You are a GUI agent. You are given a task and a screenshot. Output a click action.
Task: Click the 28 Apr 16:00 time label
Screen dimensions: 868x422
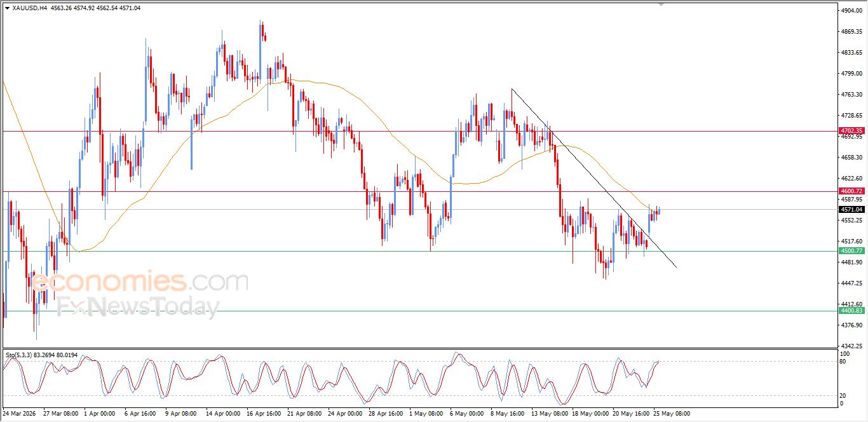coord(386,414)
